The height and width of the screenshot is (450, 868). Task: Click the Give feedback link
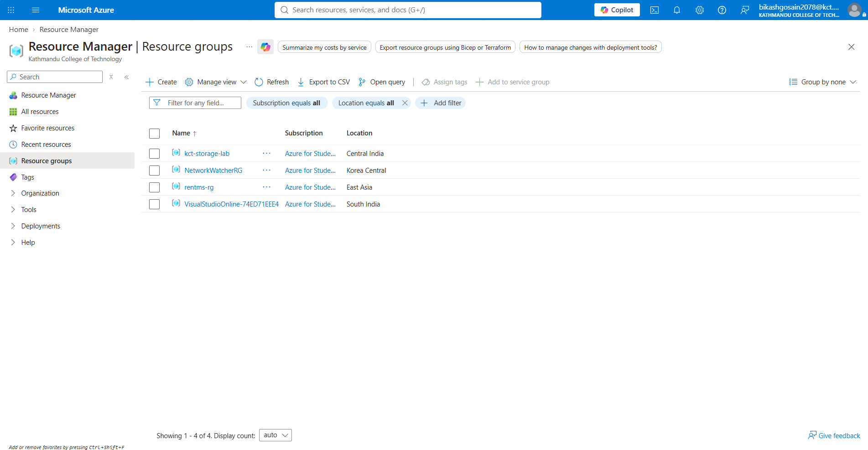[x=834, y=436]
